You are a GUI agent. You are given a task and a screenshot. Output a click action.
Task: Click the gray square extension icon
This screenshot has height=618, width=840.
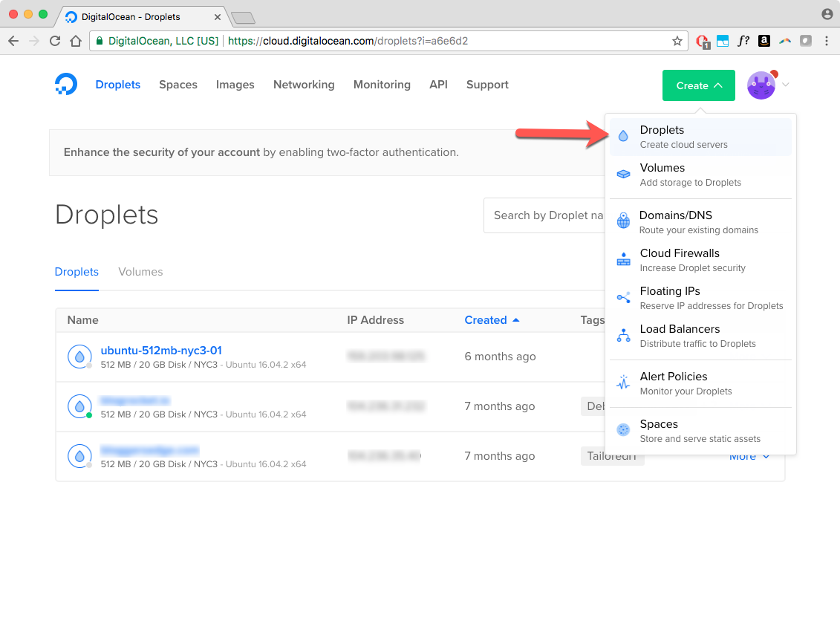pos(806,41)
